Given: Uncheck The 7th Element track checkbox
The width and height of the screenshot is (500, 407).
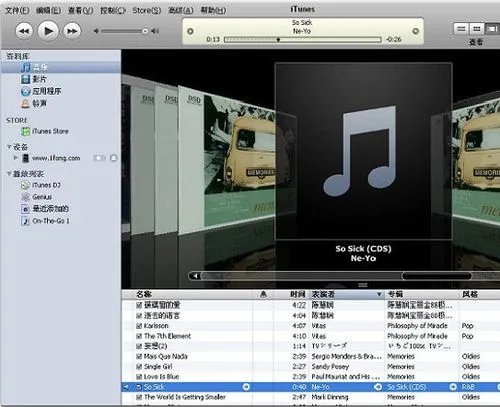Looking at the screenshot, I should tap(139, 336).
